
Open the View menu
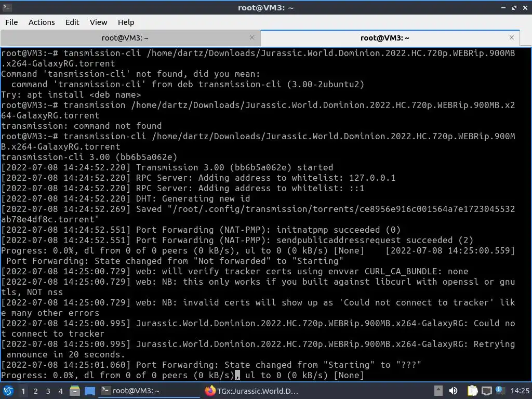[98, 22]
